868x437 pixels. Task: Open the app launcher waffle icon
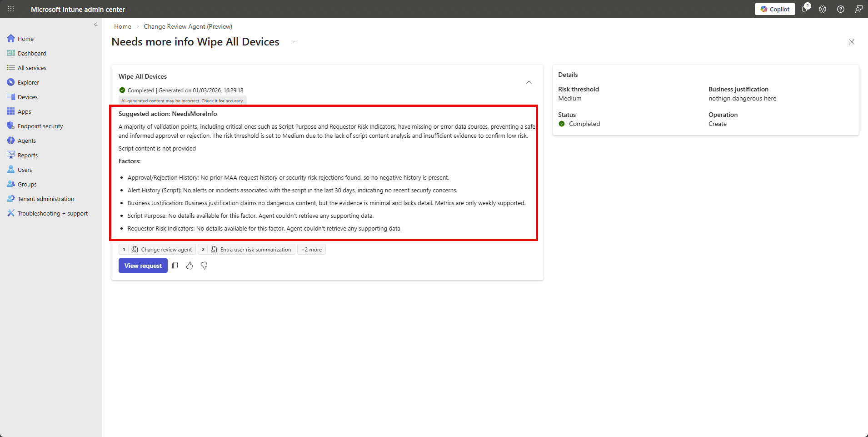tap(11, 9)
